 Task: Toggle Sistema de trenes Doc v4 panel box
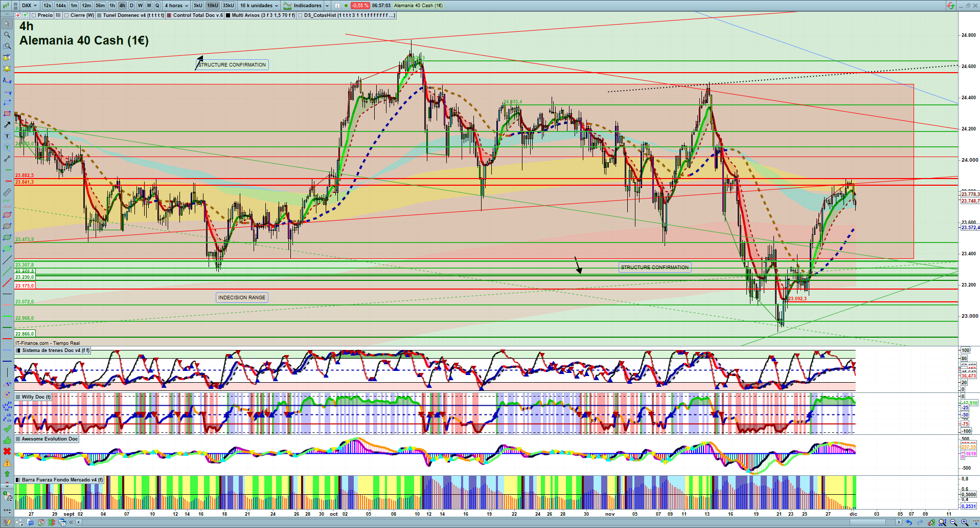tap(18, 351)
